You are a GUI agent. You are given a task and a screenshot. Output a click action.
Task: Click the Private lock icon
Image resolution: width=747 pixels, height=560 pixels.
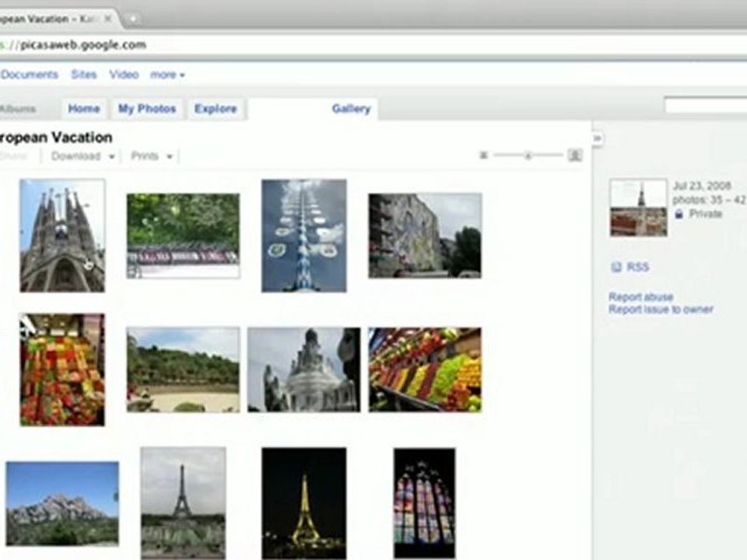pos(679,215)
